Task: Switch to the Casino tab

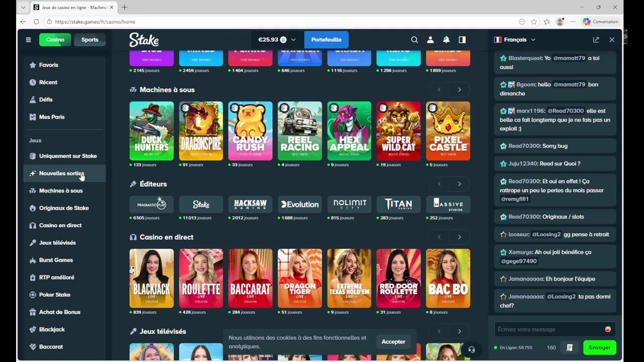Action: pos(55,40)
